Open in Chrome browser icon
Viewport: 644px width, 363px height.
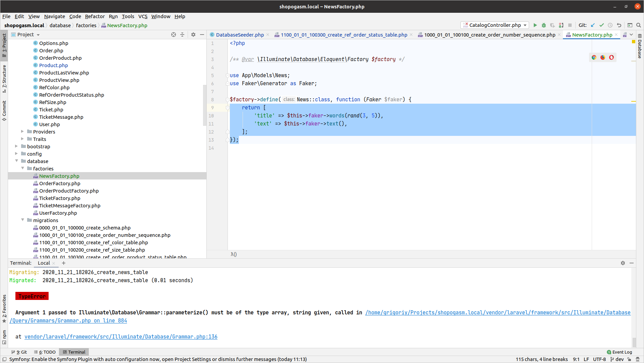click(x=594, y=57)
